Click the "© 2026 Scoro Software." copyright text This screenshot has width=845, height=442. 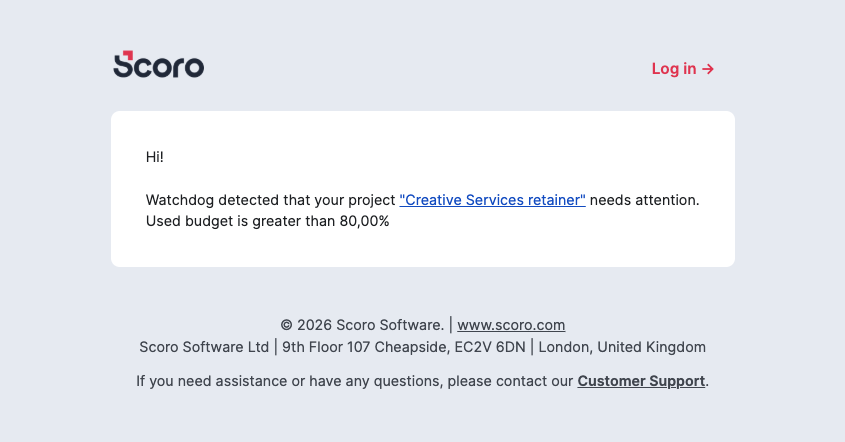[x=362, y=325]
